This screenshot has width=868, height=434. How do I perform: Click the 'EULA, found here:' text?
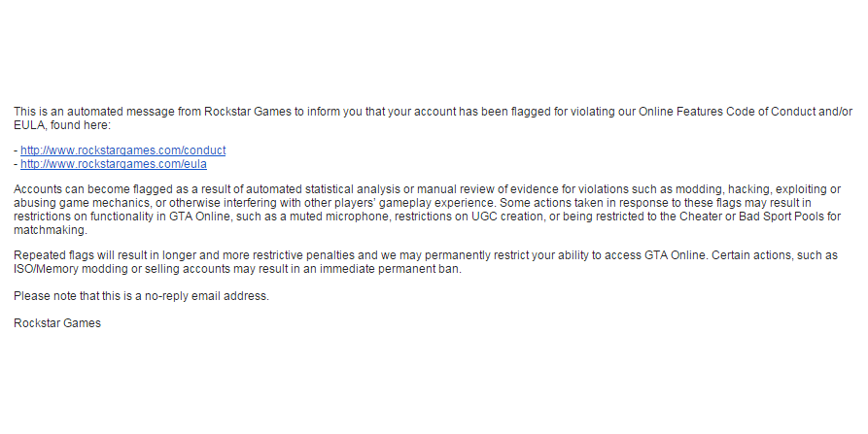(62, 125)
